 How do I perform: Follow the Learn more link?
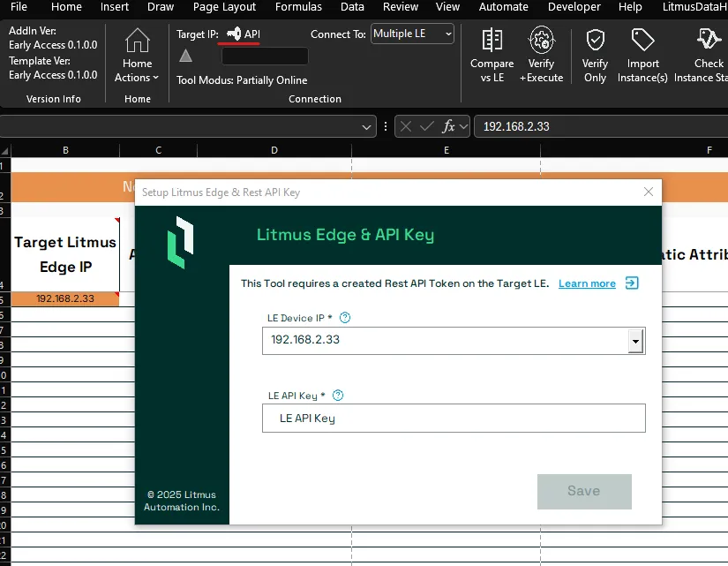pos(587,283)
